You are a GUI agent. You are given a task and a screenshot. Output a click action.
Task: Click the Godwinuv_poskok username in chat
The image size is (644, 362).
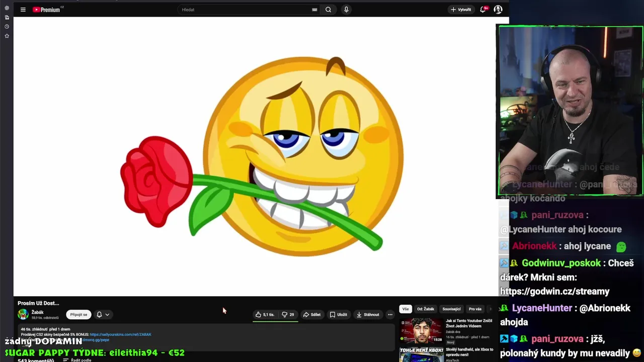561,263
